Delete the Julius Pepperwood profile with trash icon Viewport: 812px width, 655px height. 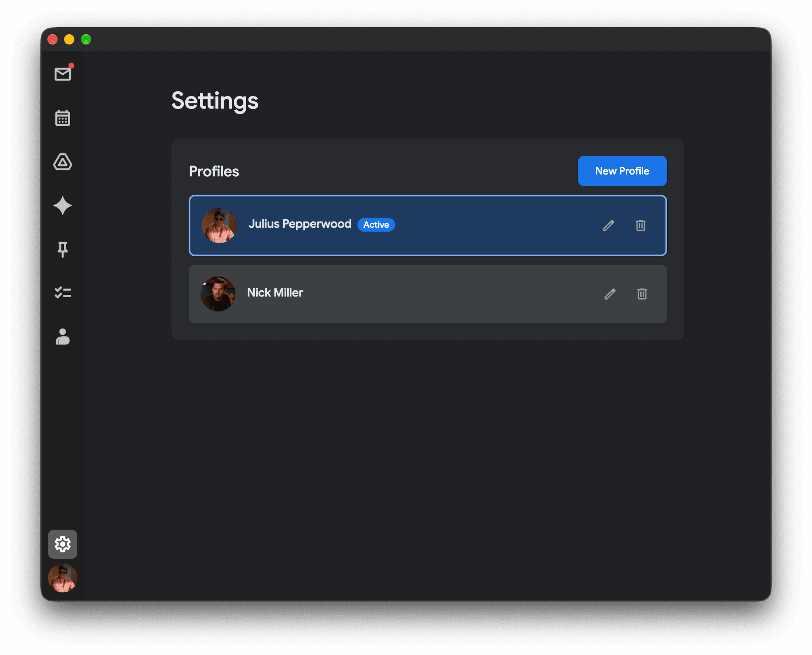641,225
